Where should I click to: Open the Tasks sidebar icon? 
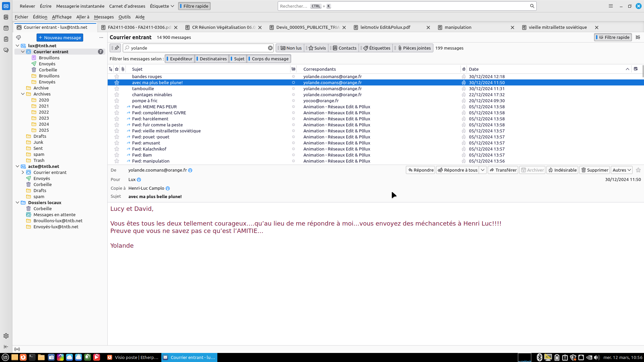click(6, 39)
